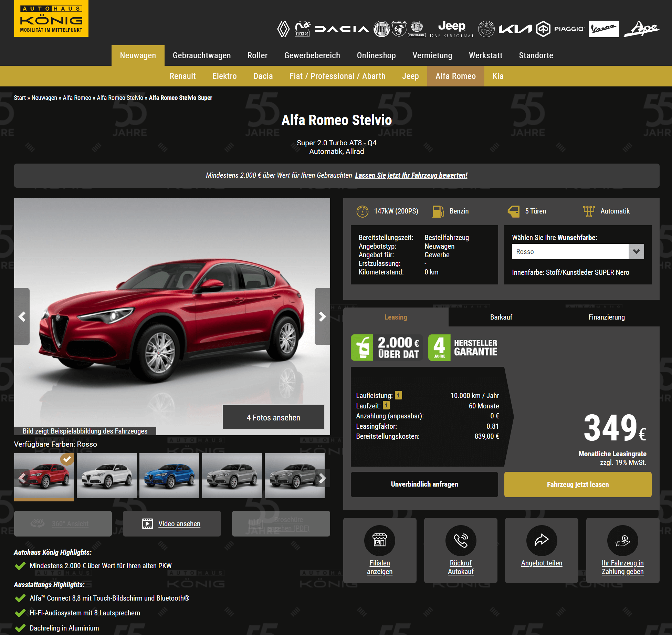Click the 4 Fotos ansehen button

pyautogui.click(x=273, y=417)
